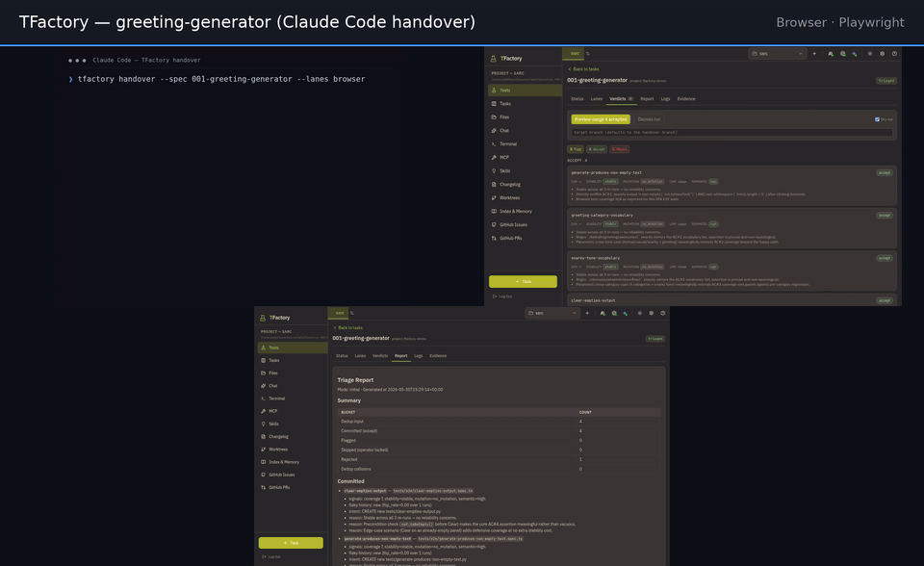Click the + Task button in the Verdicts window
The height and width of the screenshot is (566, 924).
click(523, 282)
